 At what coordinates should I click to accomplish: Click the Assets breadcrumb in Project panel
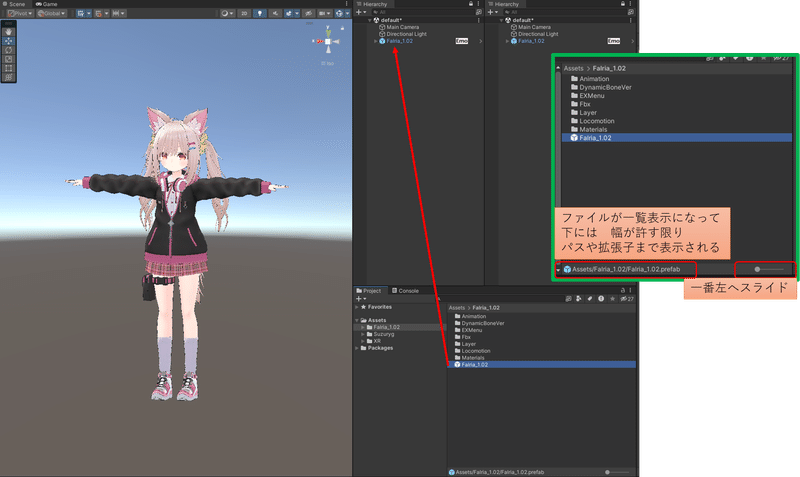pyautogui.click(x=457, y=308)
